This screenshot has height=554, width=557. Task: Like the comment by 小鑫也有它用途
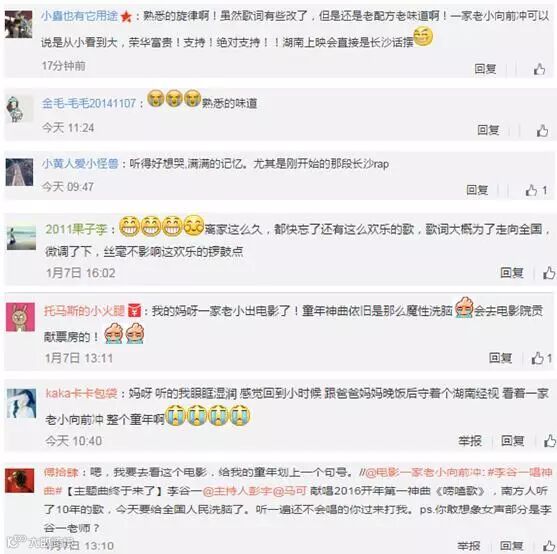click(x=539, y=69)
